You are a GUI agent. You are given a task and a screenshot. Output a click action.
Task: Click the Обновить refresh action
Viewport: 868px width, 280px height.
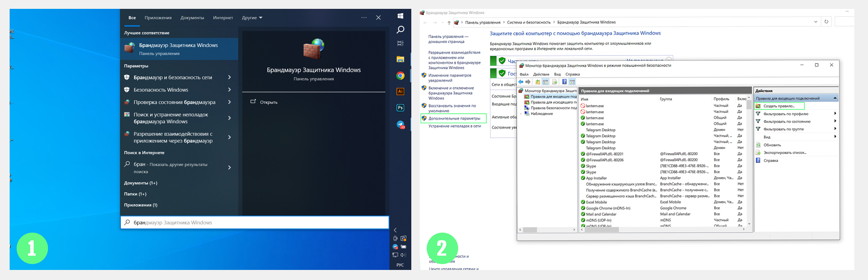(772, 145)
